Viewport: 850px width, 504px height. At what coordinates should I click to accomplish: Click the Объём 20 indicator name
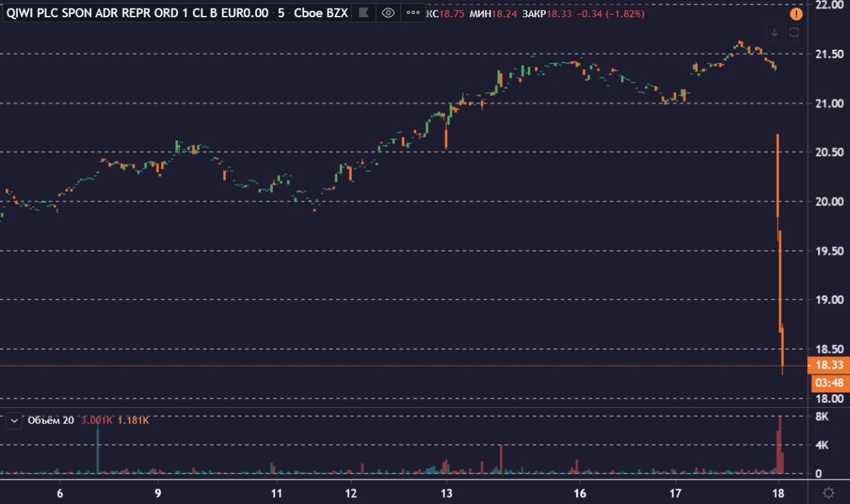(x=50, y=421)
